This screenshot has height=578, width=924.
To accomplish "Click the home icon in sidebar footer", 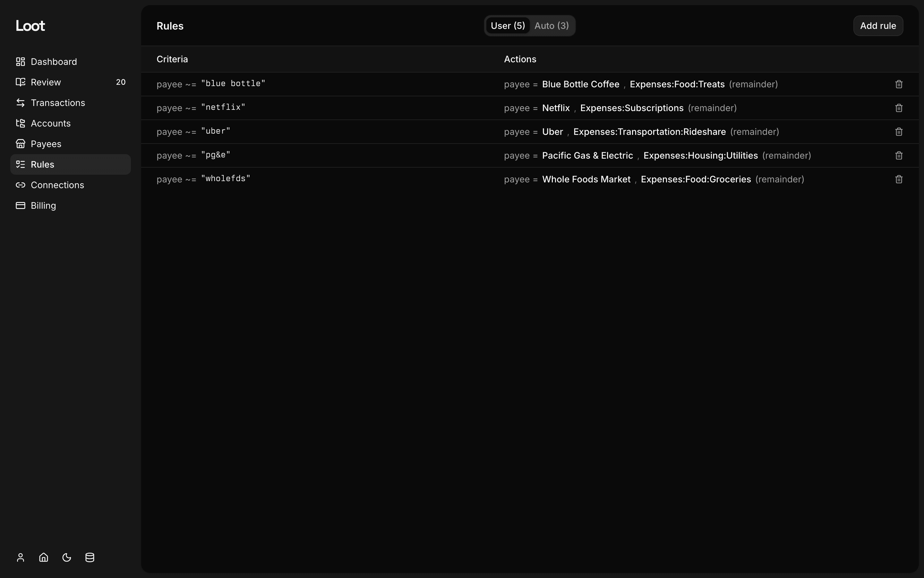I will coord(44,557).
